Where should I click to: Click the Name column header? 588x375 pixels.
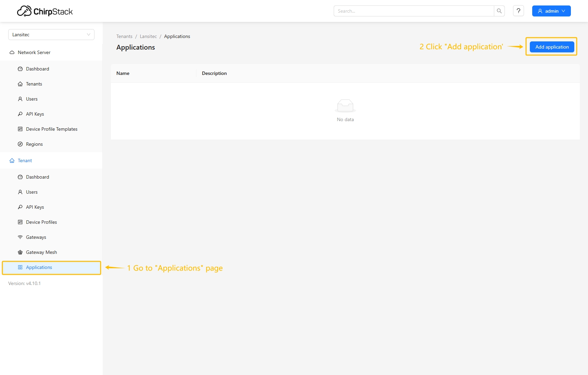(x=123, y=73)
